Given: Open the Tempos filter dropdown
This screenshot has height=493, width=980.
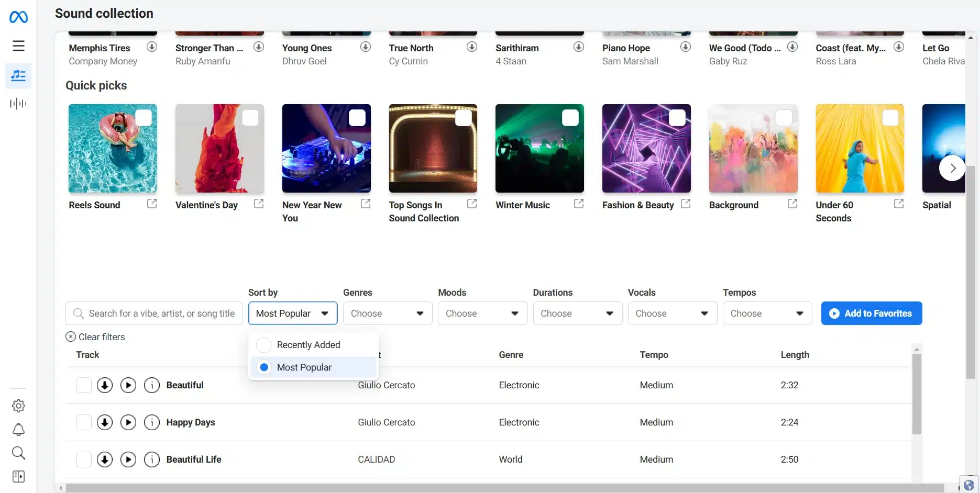Looking at the screenshot, I should [767, 313].
